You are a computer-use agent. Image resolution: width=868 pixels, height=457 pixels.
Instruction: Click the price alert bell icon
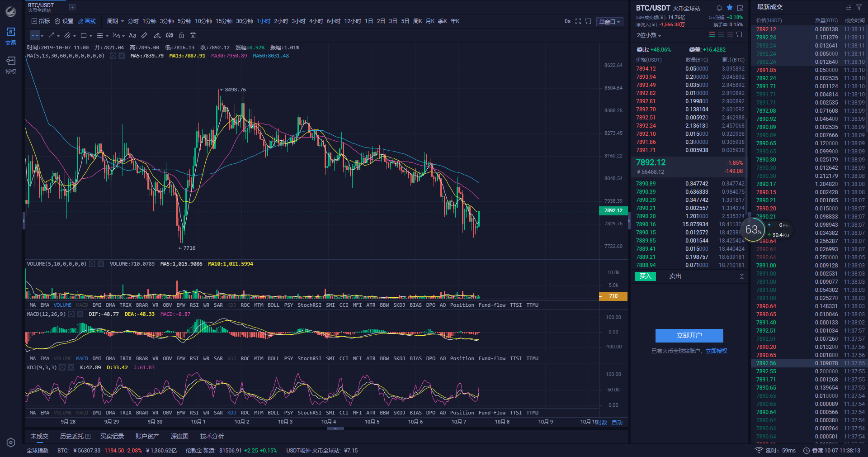(719, 8)
